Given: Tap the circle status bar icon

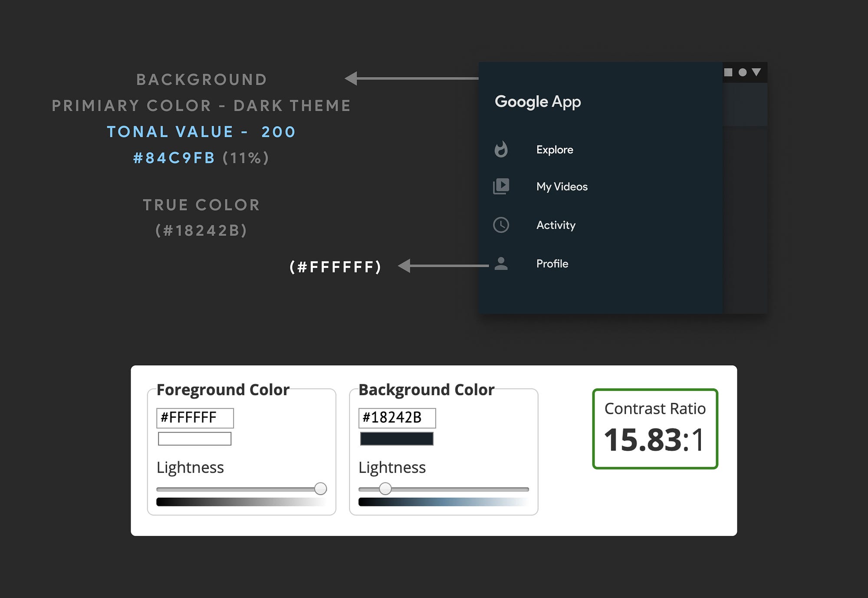Looking at the screenshot, I should [x=743, y=72].
